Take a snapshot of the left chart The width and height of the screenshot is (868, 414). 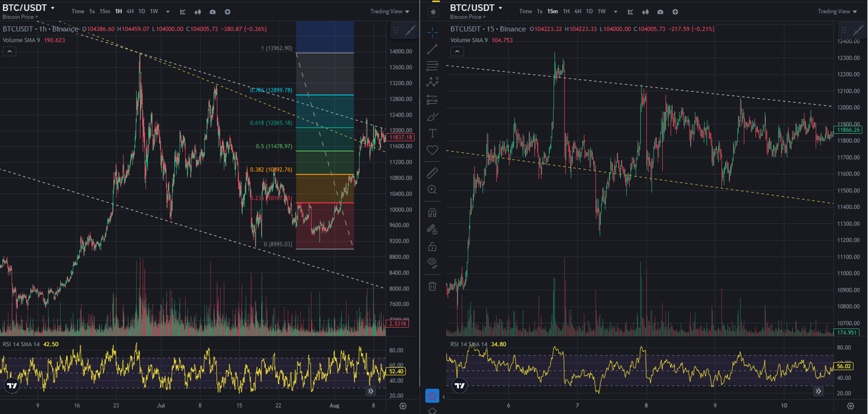tap(213, 11)
